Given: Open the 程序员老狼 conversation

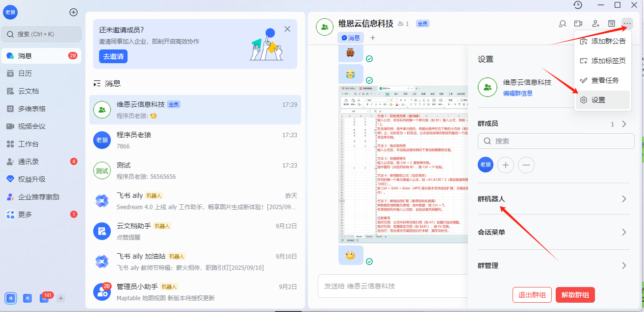Looking at the screenshot, I should click(x=195, y=140).
